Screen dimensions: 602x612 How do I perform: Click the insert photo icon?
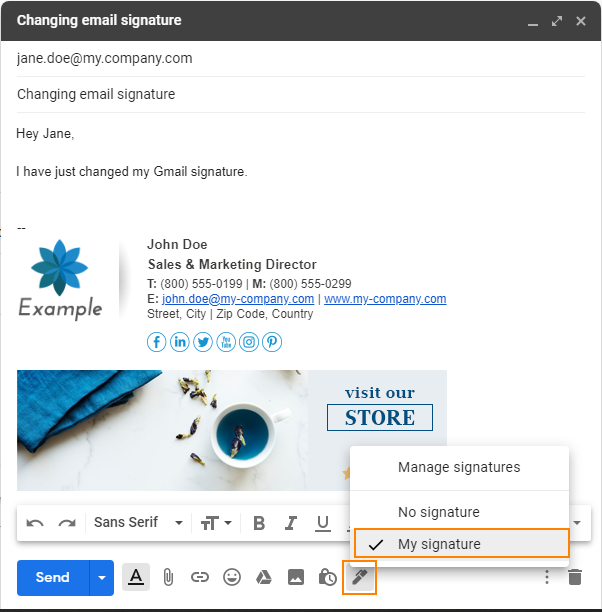click(x=296, y=577)
